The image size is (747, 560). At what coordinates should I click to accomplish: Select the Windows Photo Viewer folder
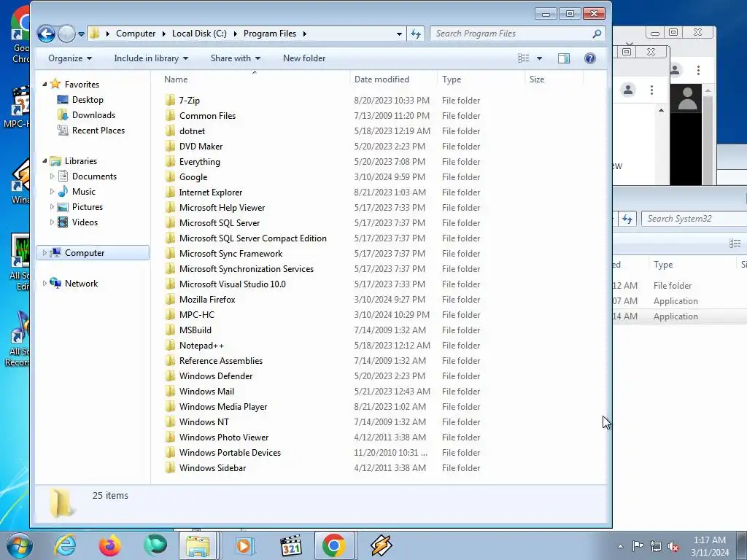(x=224, y=437)
